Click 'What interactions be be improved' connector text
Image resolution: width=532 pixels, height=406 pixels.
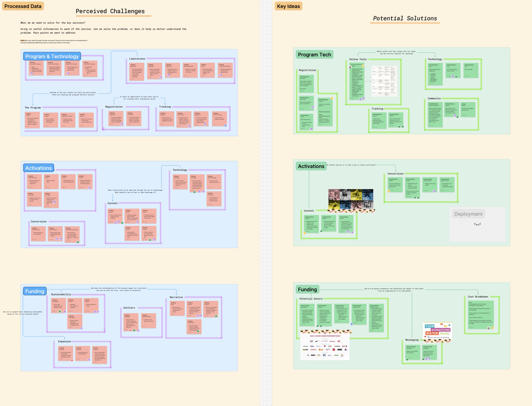pos(135,191)
